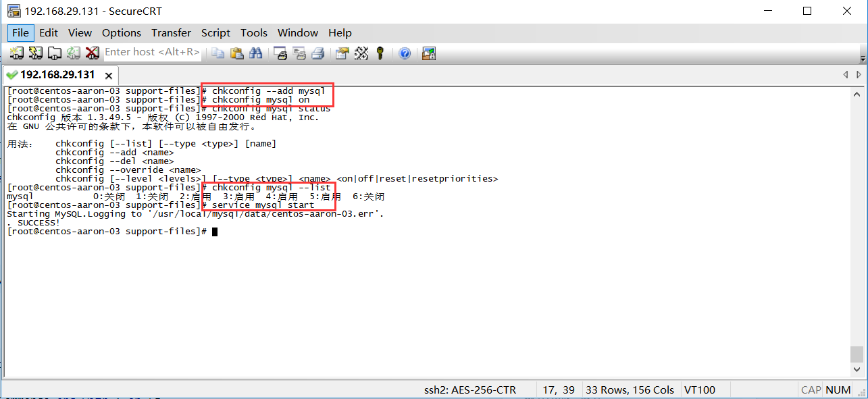Click the 33 Rows, 156 Cols status
Image resolution: width=868 pixels, height=399 pixels.
pos(630,390)
